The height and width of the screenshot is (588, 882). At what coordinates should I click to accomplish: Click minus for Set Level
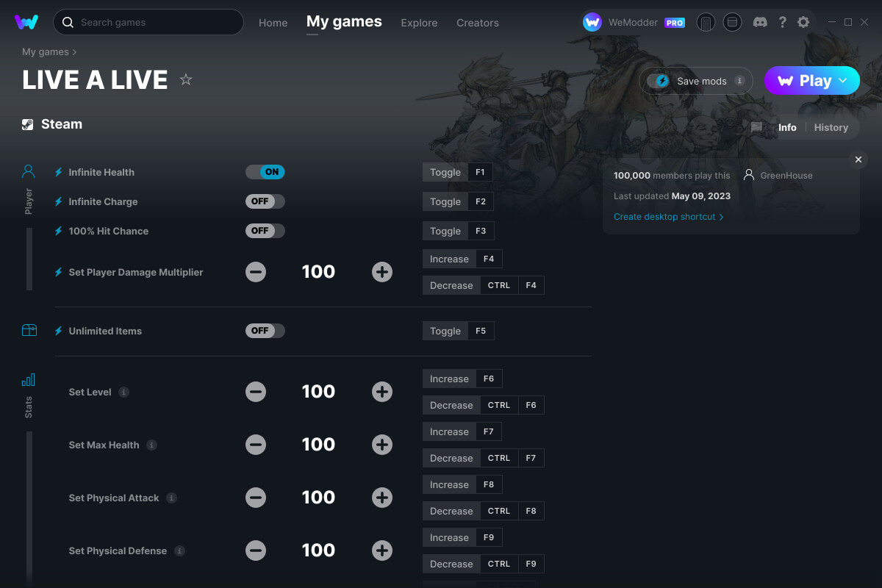coord(256,392)
